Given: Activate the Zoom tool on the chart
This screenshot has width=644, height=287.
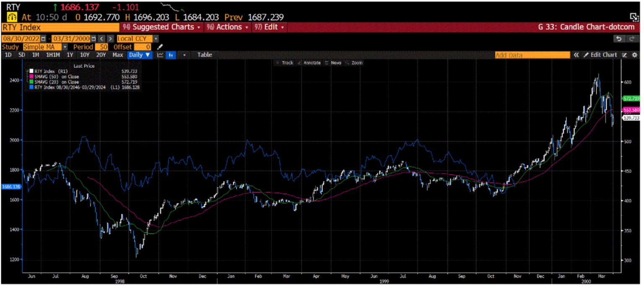Looking at the screenshot, I should [357, 62].
